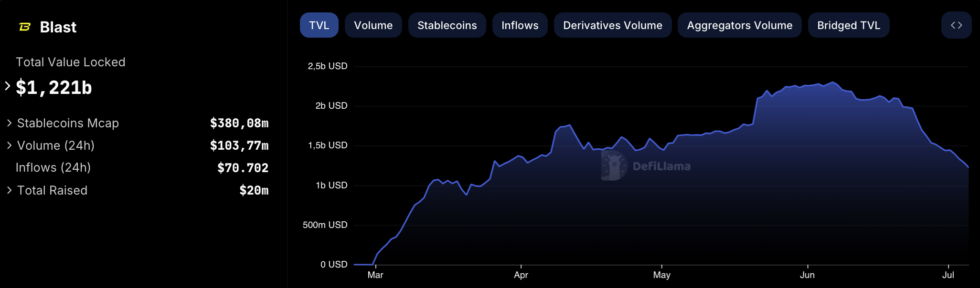Switch to Derivatives Volume tab
This screenshot has width=980, height=288.
[x=613, y=25]
